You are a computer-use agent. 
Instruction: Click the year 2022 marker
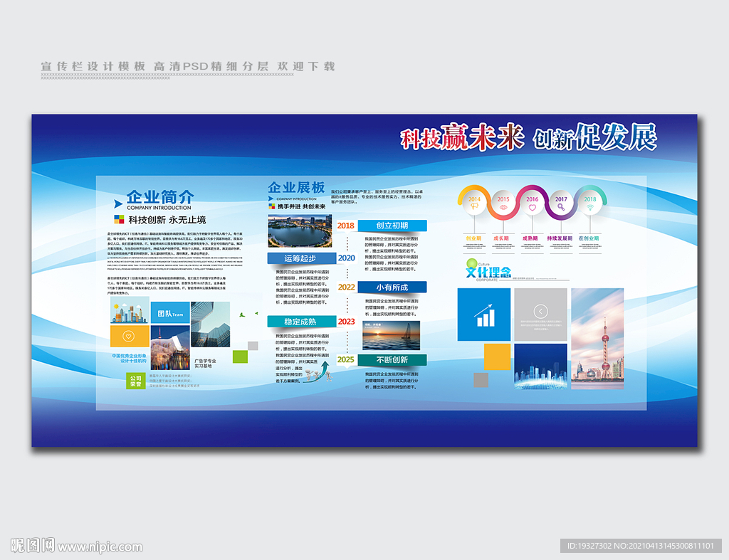[347, 287]
